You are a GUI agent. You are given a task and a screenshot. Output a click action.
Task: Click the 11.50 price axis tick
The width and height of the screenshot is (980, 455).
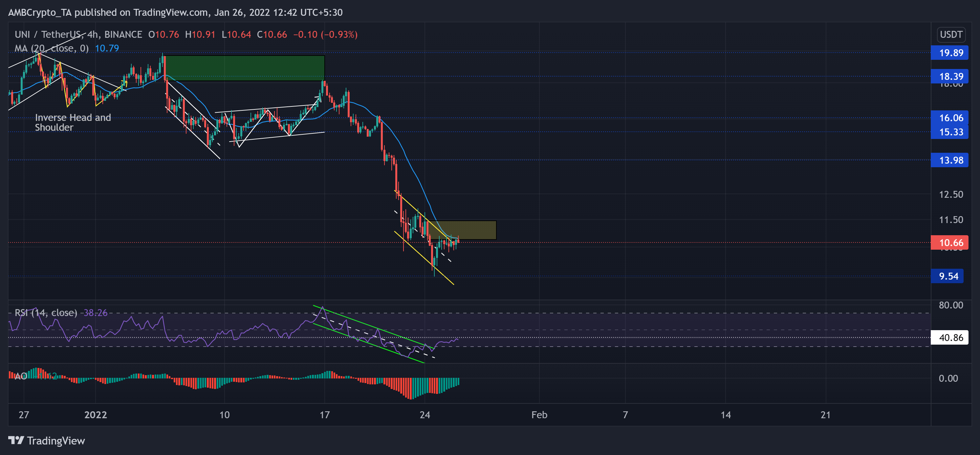pos(951,220)
